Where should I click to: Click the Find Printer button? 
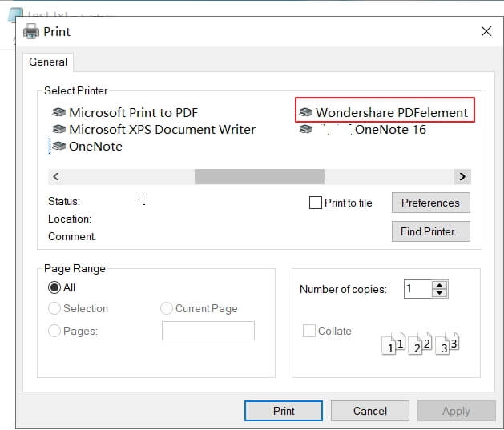[430, 231]
